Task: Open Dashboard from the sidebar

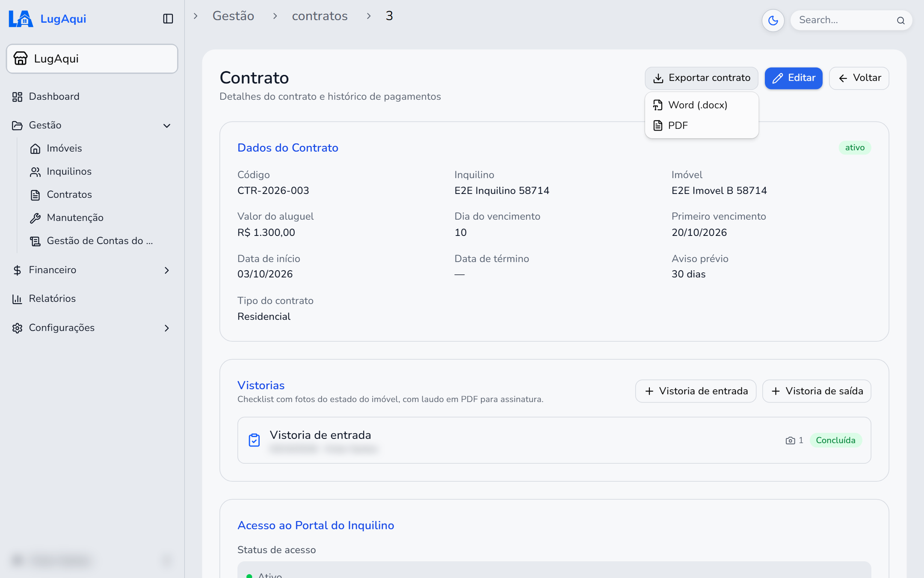Action: click(x=92, y=97)
